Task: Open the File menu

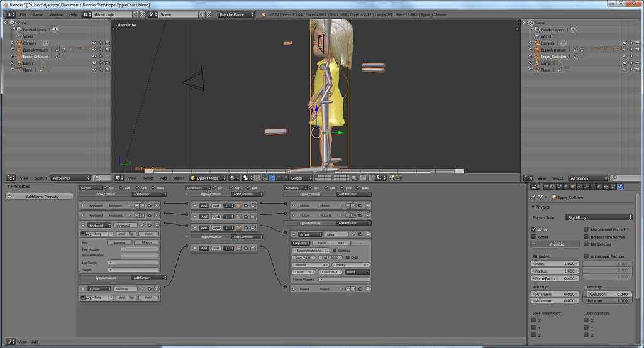Action: (x=23, y=14)
